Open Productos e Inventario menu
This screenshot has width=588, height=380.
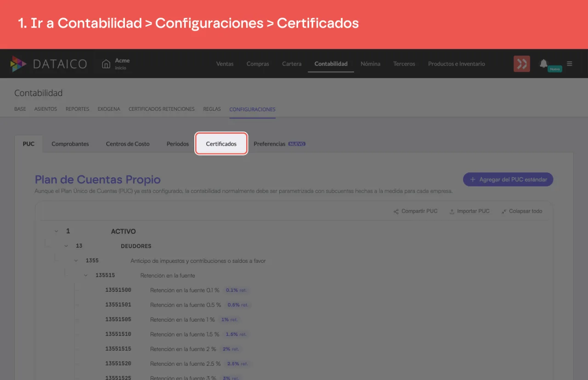[457, 64]
